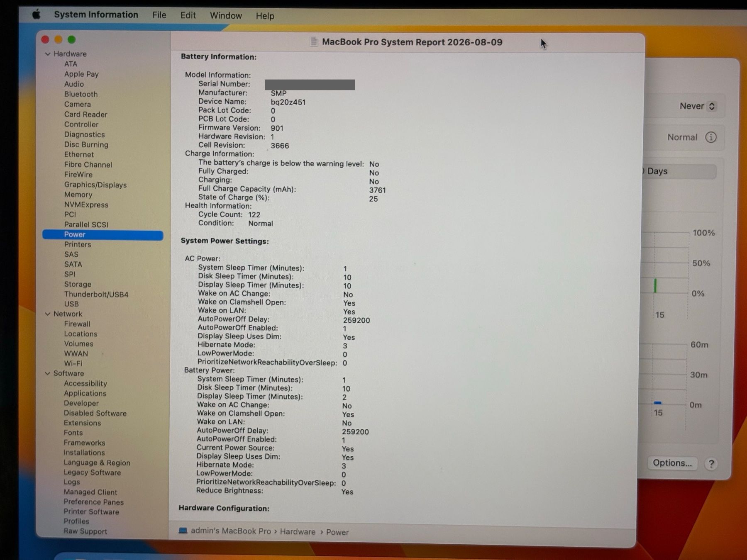Open the File menu
747x560 pixels.
[x=159, y=15]
